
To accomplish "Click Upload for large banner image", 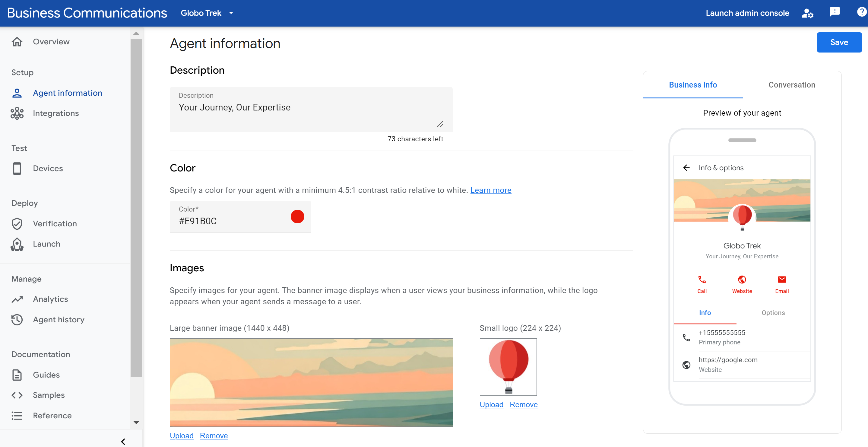I will (x=181, y=435).
